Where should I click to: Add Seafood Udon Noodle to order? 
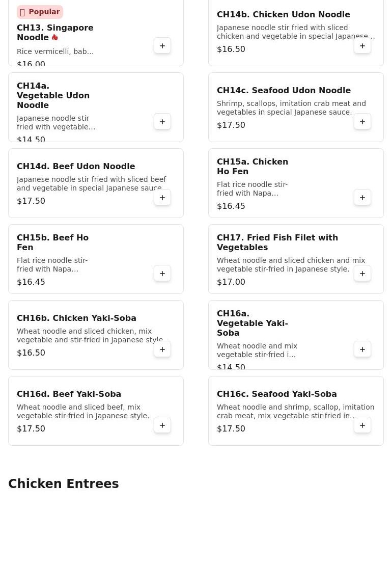point(362,122)
